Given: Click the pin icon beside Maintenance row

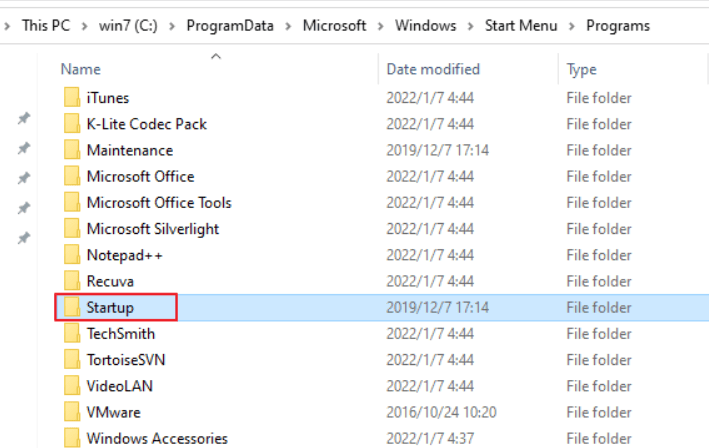Looking at the screenshot, I should pyautogui.click(x=24, y=148).
